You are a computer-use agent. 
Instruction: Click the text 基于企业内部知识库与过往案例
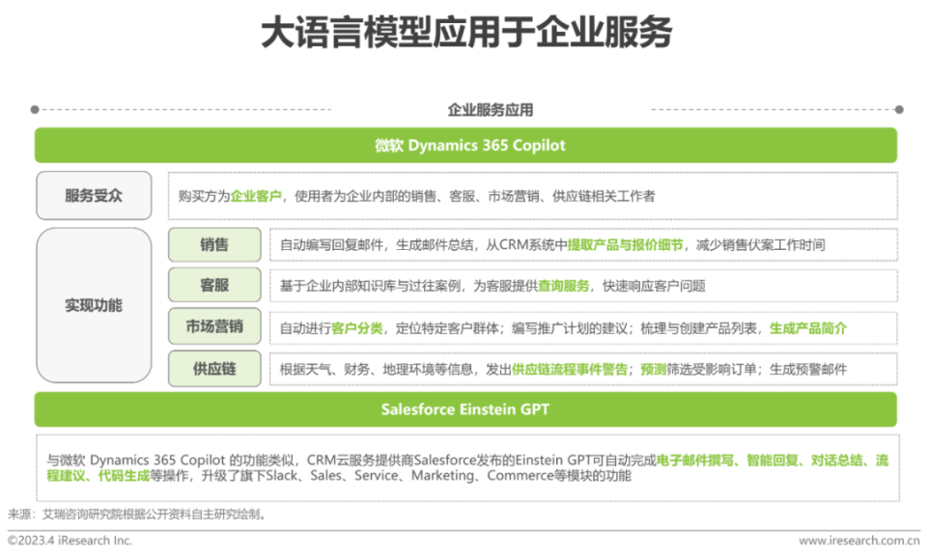tap(370, 286)
